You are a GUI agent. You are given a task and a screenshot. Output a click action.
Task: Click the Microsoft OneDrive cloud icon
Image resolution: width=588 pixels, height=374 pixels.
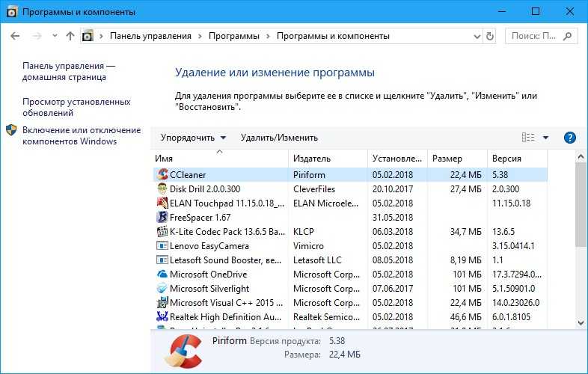tap(162, 275)
